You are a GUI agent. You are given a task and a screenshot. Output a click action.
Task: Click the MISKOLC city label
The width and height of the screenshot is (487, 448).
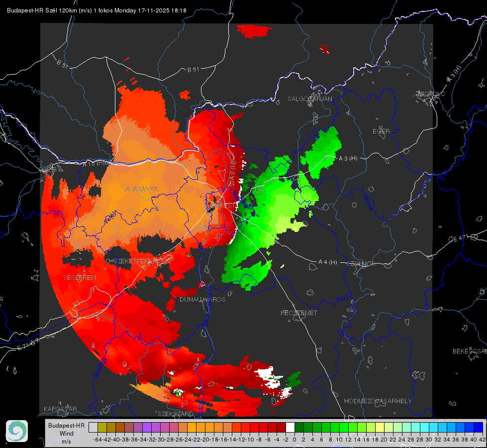click(431, 94)
